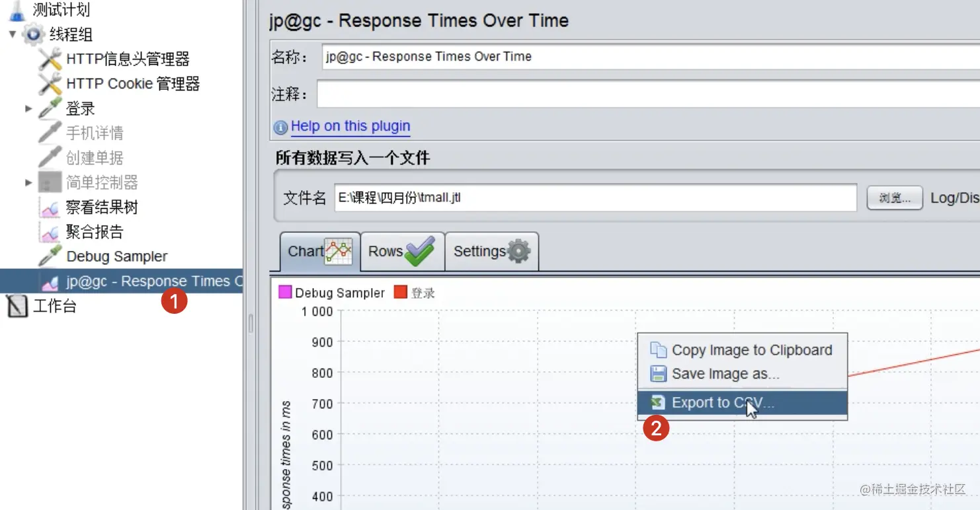Choose Copy Image to Clipboard menu item
Image resolution: width=980 pixels, height=510 pixels.
click(743, 350)
